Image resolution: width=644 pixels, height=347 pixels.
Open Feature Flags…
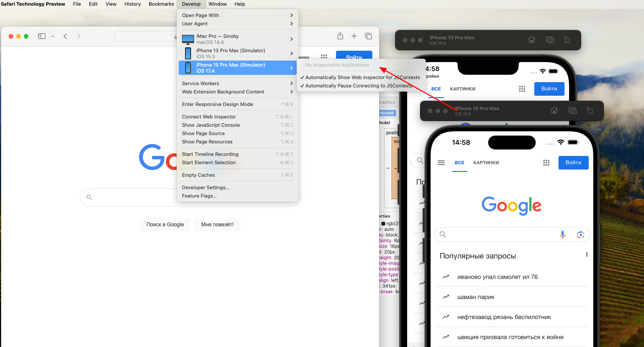(x=238, y=196)
